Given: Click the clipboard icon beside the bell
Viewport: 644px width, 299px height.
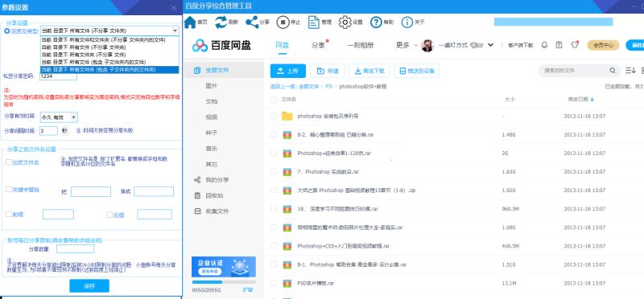Looking at the screenshot, I should pyautogui.click(x=559, y=45).
